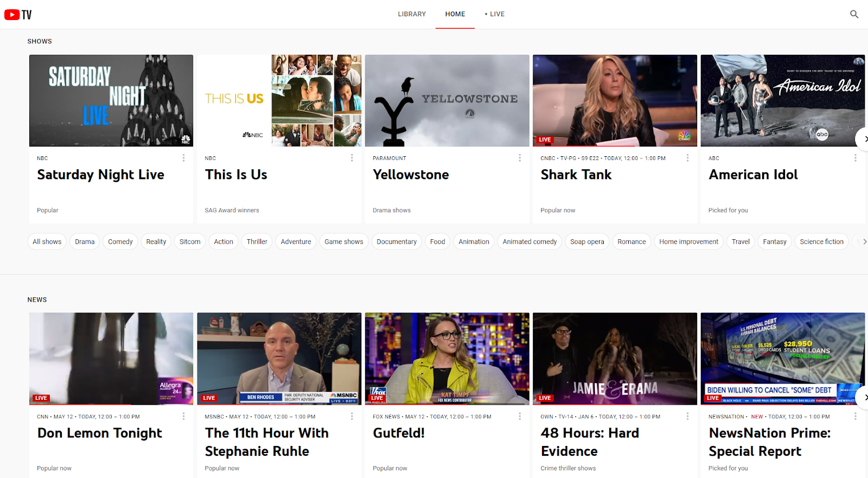Select the Sitcom filter chip
The width and height of the screenshot is (868, 478).
[190, 241]
